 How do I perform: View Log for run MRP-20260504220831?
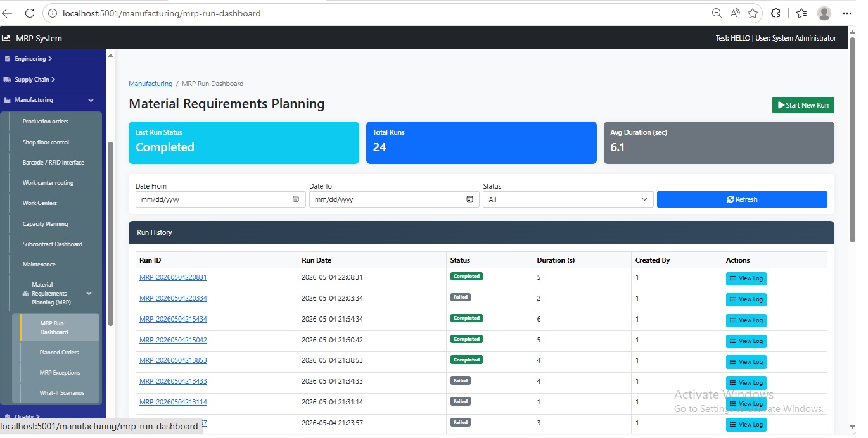click(x=746, y=278)
